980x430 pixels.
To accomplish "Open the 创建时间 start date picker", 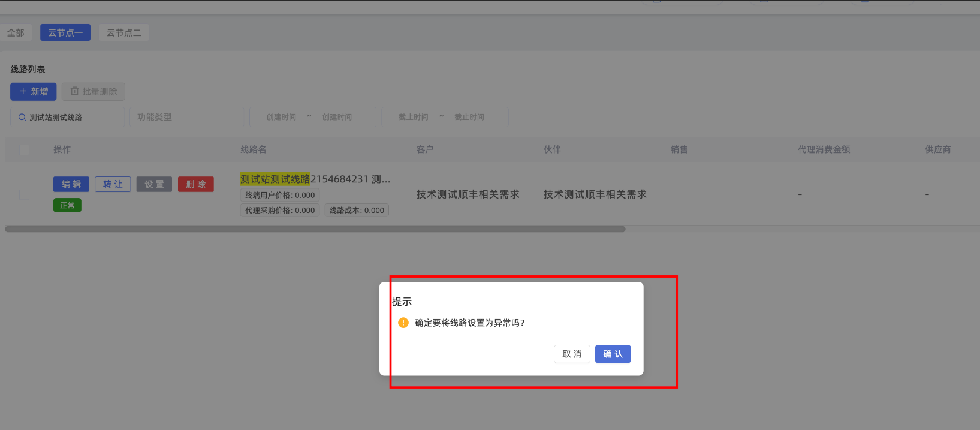I will (281, 117).
